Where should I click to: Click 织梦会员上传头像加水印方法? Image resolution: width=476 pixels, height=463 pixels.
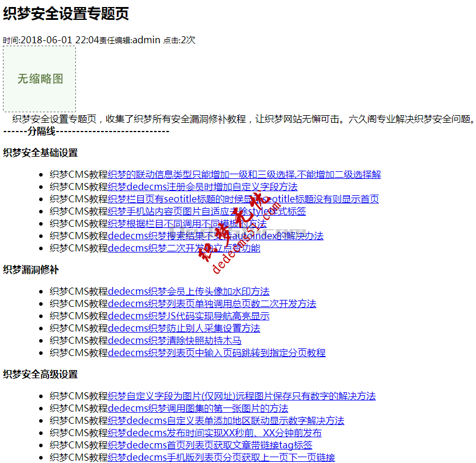(x=189, y=291)
